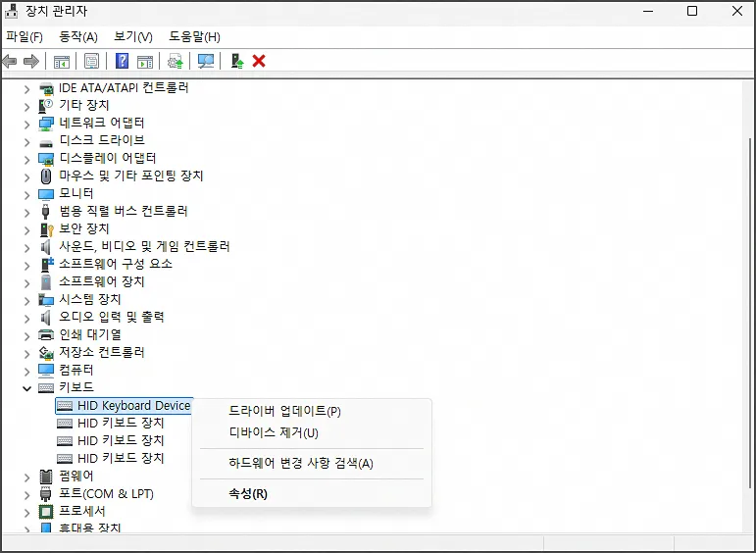756x553 pixels.
Task: Expand the 프로세서 category
Action: coord(27,513)
